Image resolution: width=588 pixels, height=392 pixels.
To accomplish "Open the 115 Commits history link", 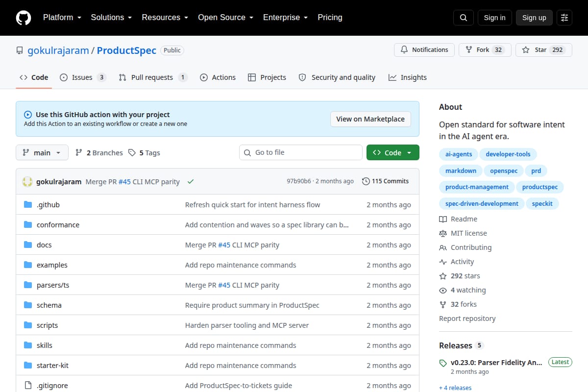I will point(386,181).
